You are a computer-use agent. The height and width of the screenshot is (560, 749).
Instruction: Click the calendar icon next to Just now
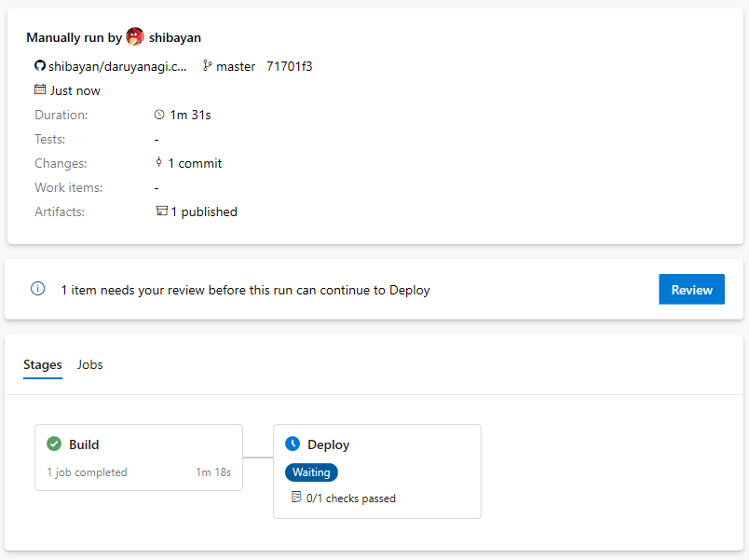point(40,89)
